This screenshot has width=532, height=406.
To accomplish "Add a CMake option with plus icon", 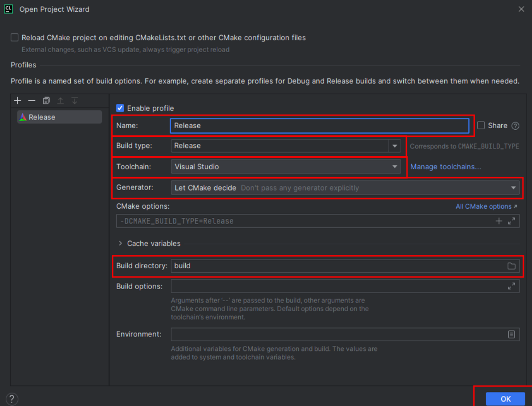I will click(499, 221).
